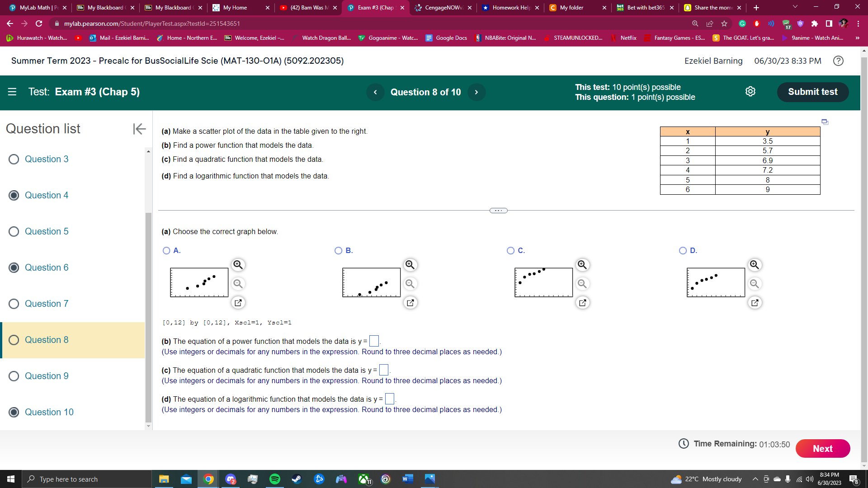Image resolution: width=868 pixels, height=488 pixels.
Task: Click the Submit test button
Action: pyautogui.click(x=812, y=92)
